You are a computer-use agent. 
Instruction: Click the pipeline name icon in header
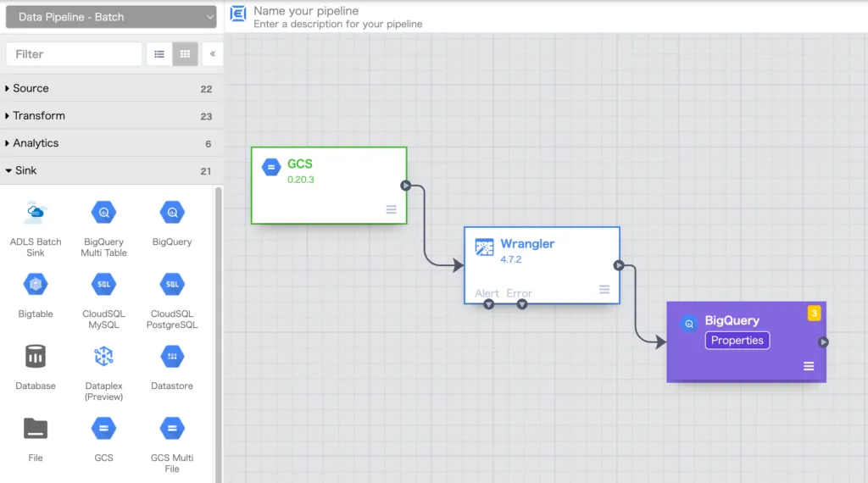238,14
